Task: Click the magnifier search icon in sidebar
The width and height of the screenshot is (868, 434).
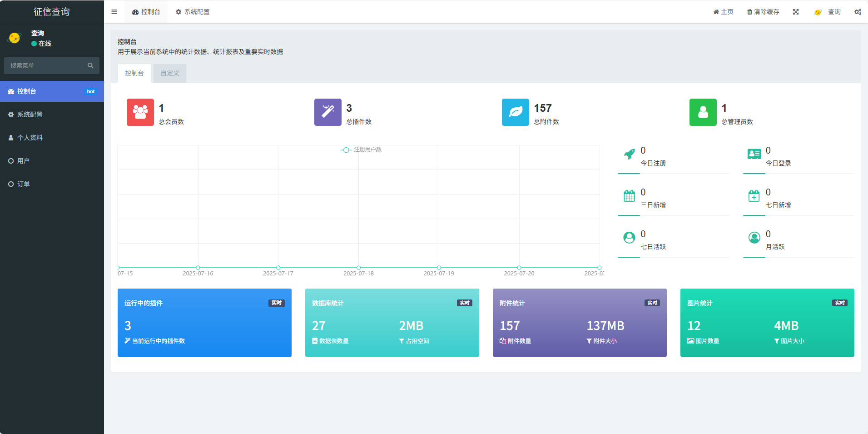Action: pos(90,65)
